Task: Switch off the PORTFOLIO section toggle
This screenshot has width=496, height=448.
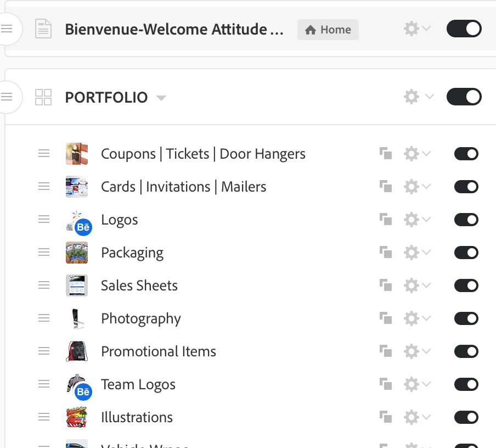Action: pyautogui.click(x=464, y=97)
